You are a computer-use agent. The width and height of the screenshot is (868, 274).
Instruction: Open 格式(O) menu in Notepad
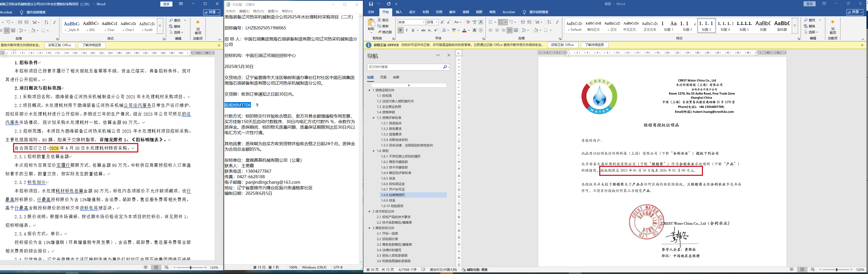pos(258,11)
